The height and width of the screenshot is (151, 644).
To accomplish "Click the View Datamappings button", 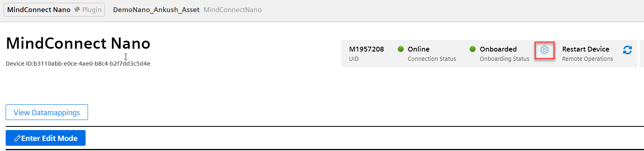I will click(x=47, y=112).
